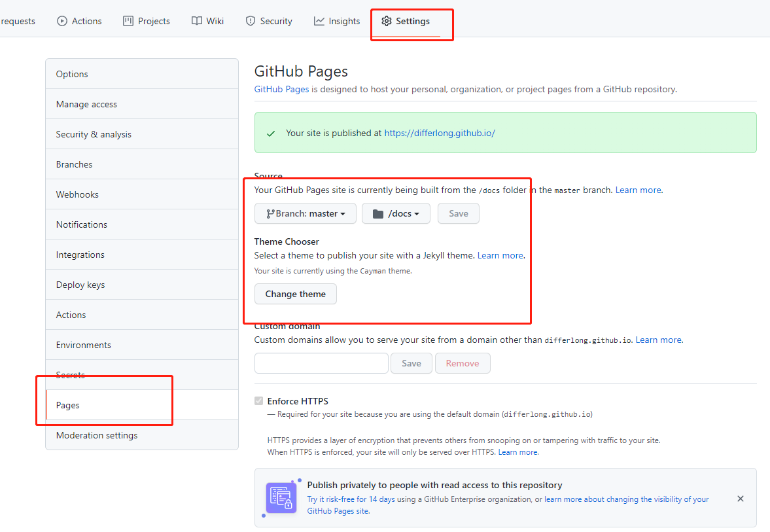The height and width of the screenshot is (532, 770).
Task: Open the Settings tab
Action: click(405, 21)
